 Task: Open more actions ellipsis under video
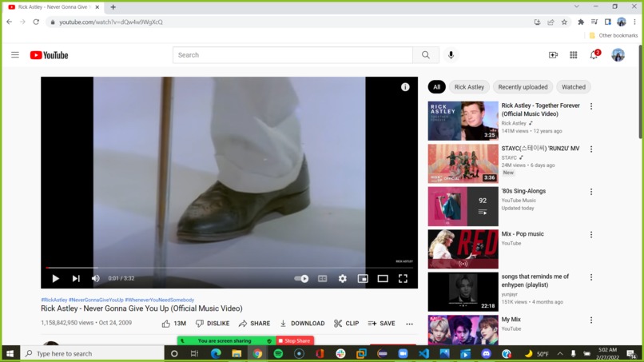409,324
